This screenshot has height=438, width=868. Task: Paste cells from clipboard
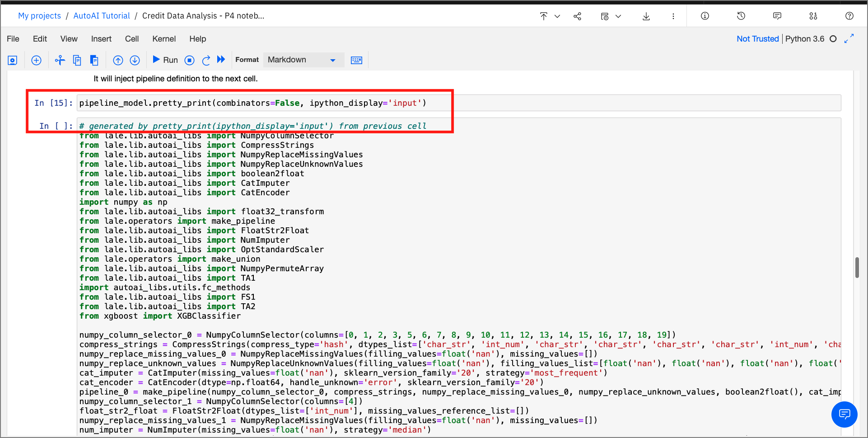tap(94, 60)
